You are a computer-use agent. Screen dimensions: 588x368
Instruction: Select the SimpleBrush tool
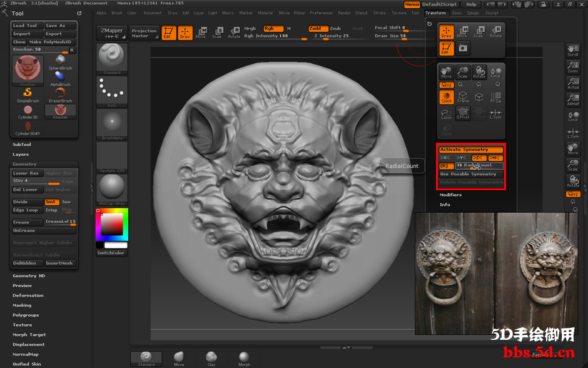28,95
